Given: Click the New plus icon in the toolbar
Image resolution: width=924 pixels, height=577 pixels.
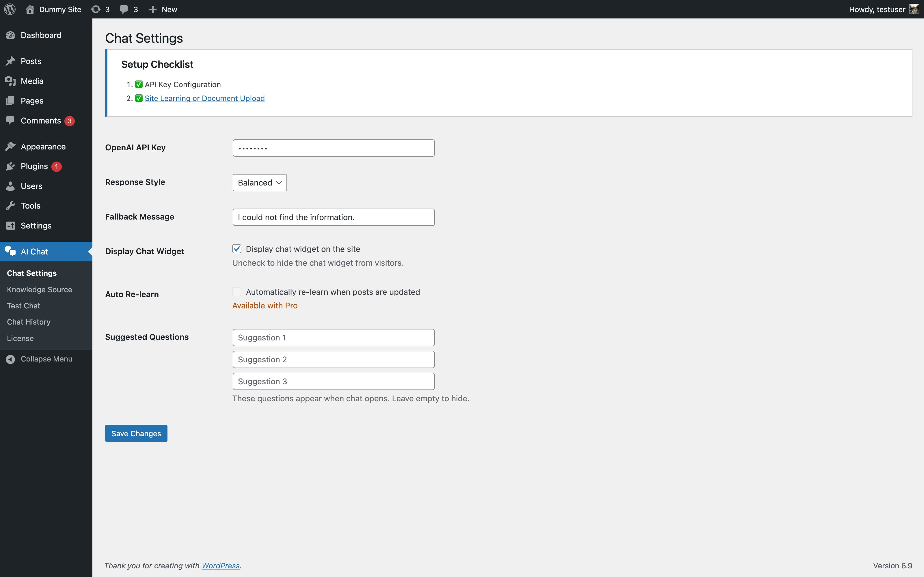Looking at the screenshot, I should pos(153,9).
